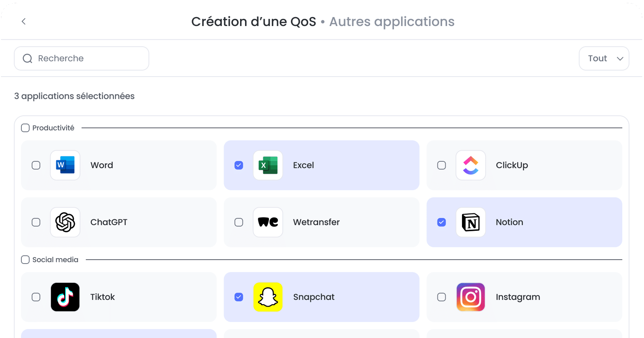
Task: Click the Instagram label text
Action: (518, 297)
